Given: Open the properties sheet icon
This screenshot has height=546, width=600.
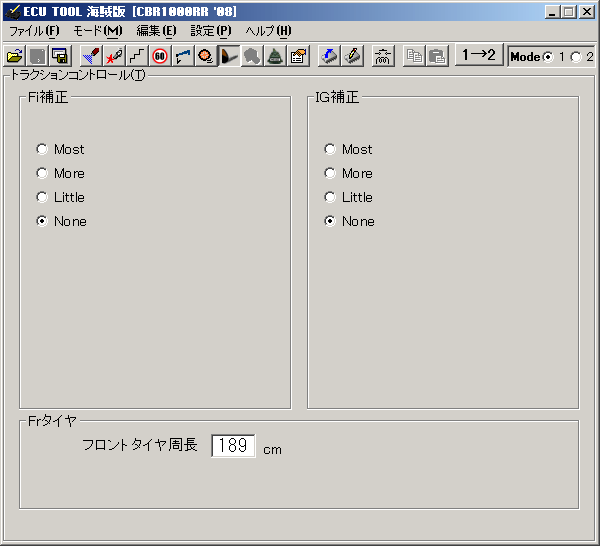Looking at the screenshot, I should tap(298, 56).
